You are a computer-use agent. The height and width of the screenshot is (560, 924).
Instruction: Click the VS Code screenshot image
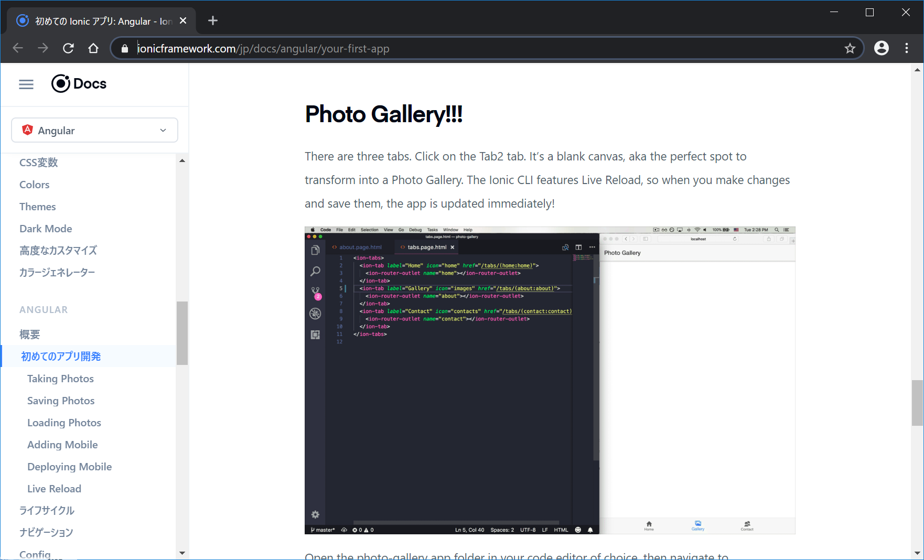tap(550, 380)
